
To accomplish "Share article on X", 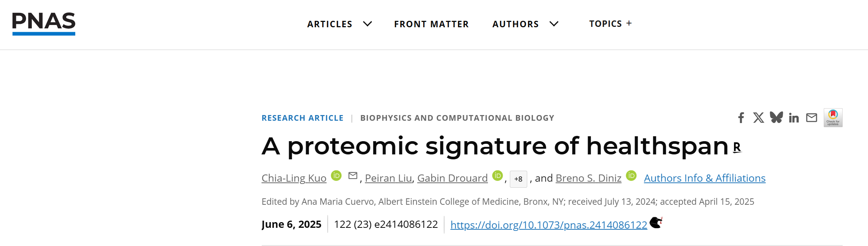I will point(758,118).
